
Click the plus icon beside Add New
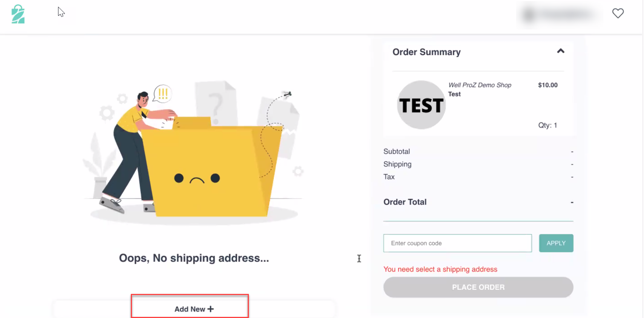[211, 309]
